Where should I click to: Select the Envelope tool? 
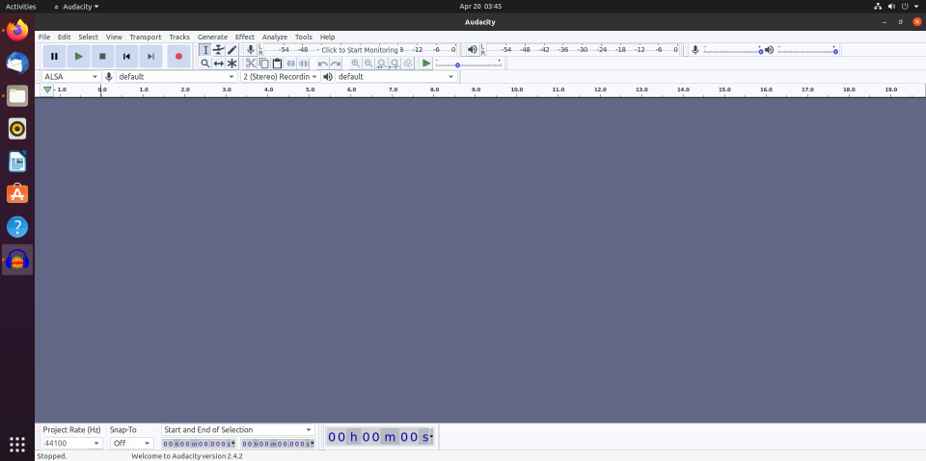(x=218, y=49)
